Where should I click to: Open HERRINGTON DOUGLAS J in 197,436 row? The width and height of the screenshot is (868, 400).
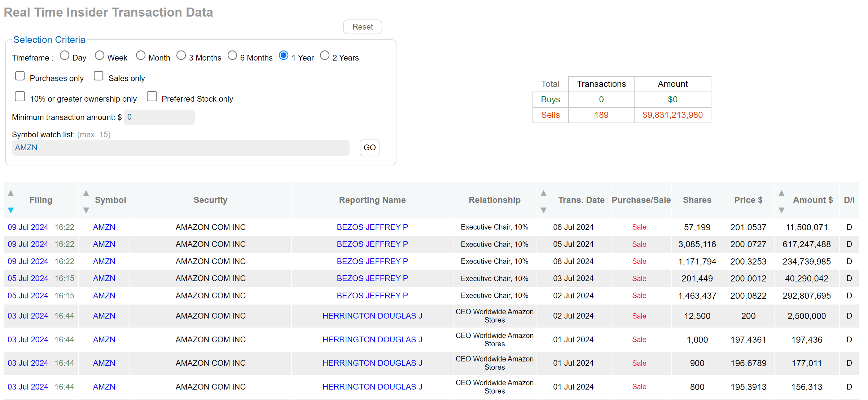point(372,340)
